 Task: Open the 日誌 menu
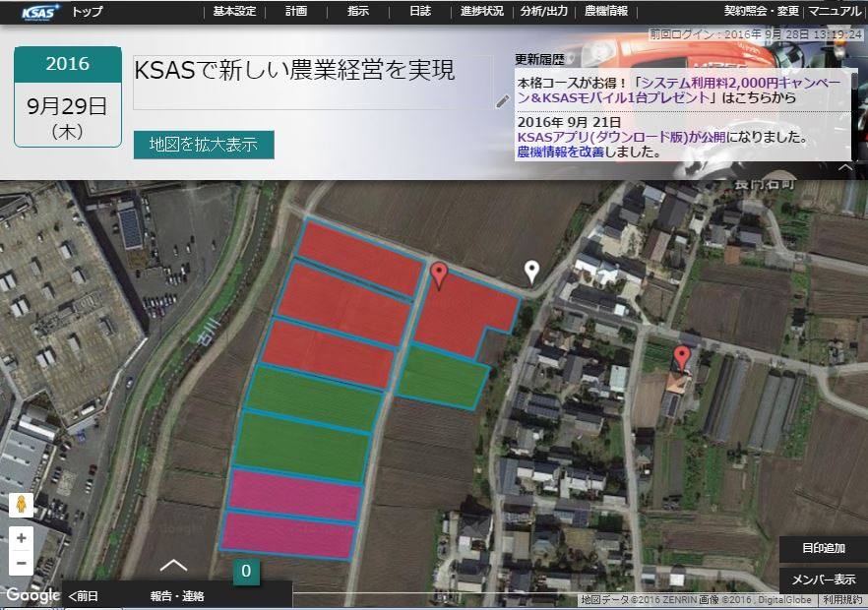coord(420,11)
